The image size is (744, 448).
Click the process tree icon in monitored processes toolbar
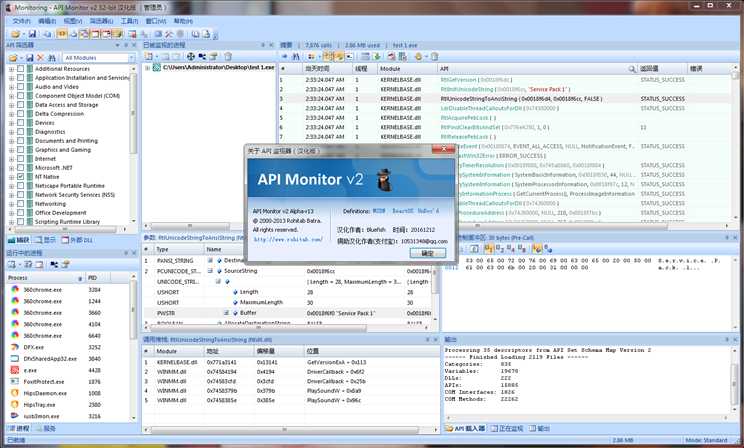[x=203, y=56]
